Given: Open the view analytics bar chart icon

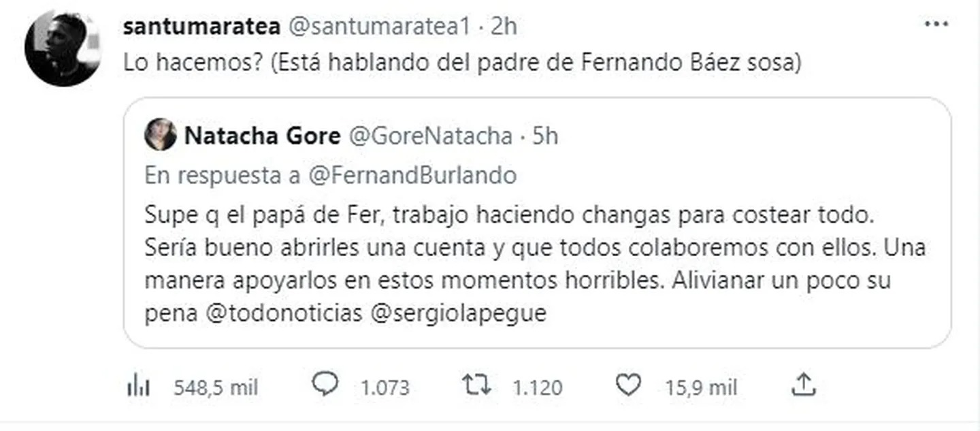Looking at the screenshot, I should pyautogui.click(x=138, y=387).
